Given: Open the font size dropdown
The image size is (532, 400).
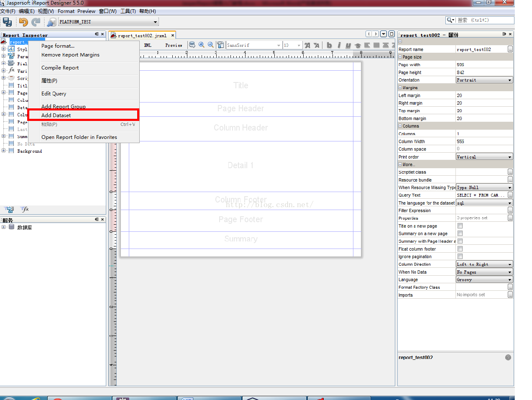Looking at the screenshot, I should [299, 45].
